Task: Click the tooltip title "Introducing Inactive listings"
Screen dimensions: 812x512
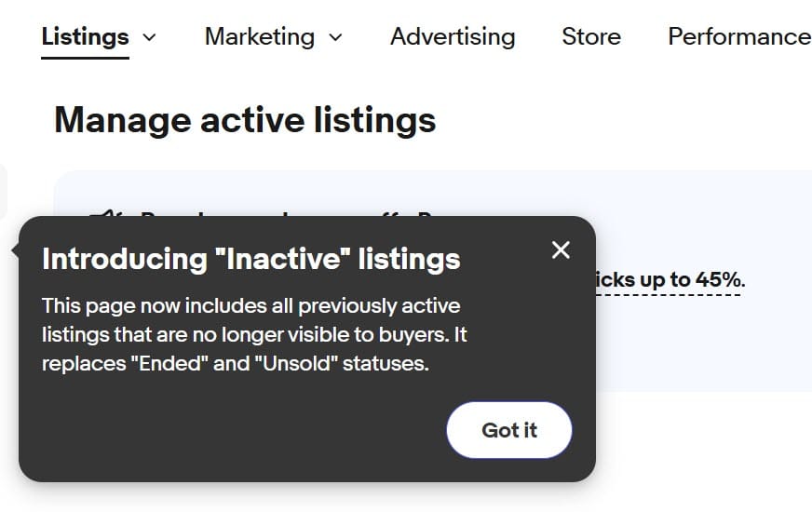Action: click(251, 258)
